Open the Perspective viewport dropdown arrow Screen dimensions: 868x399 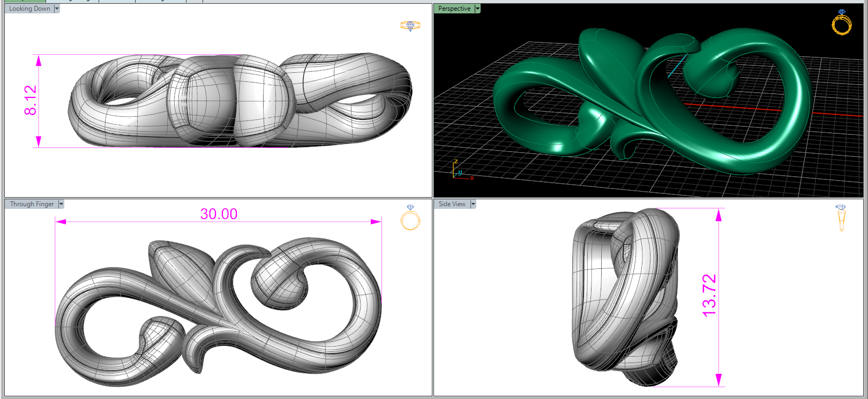(x=477, y=9)
